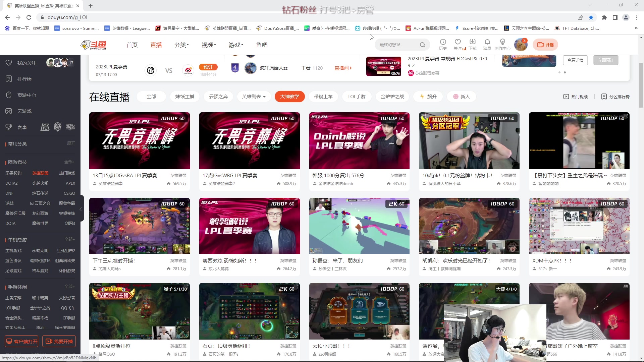Open Chrome three-dot menu
The height and width of the screenshot is (362, 644).
(637, 17)
